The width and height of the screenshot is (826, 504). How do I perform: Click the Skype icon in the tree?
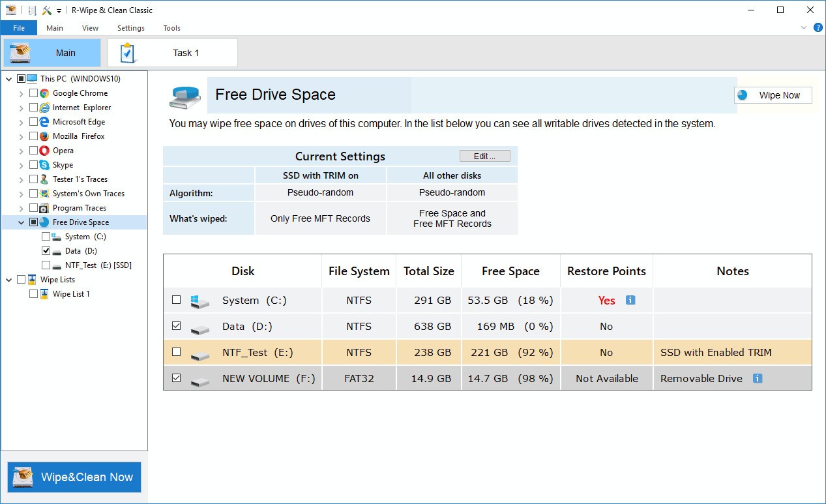pyautogui.click(x=44, y=165)
